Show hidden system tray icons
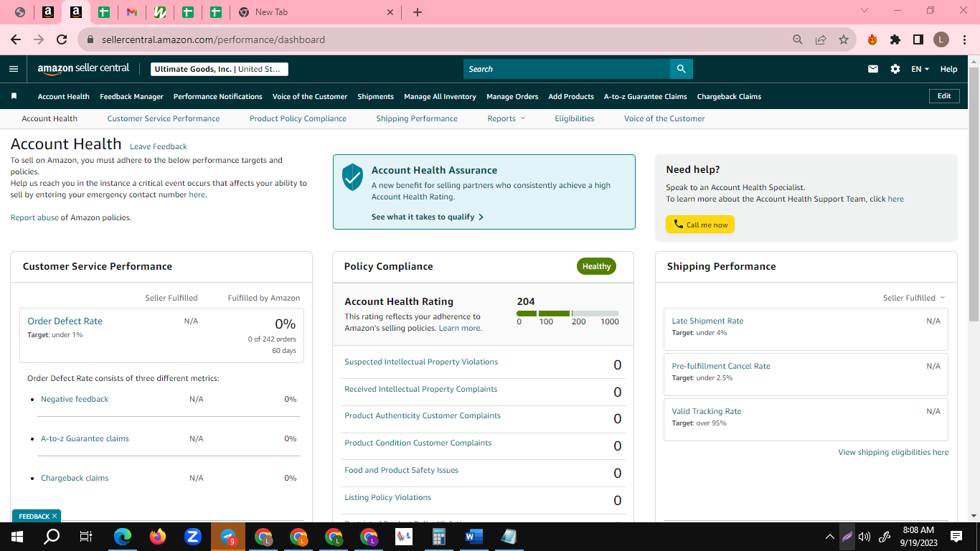This screenshot has width=980, height=551. pyautogui.click(x=830, y=536)
